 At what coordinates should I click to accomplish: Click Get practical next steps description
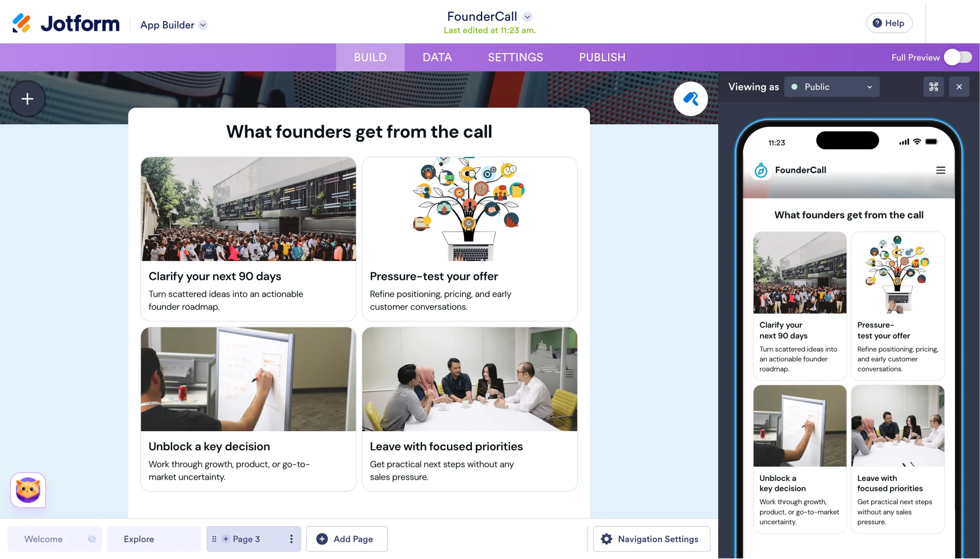pyautogui.click(x=442, y=470)
